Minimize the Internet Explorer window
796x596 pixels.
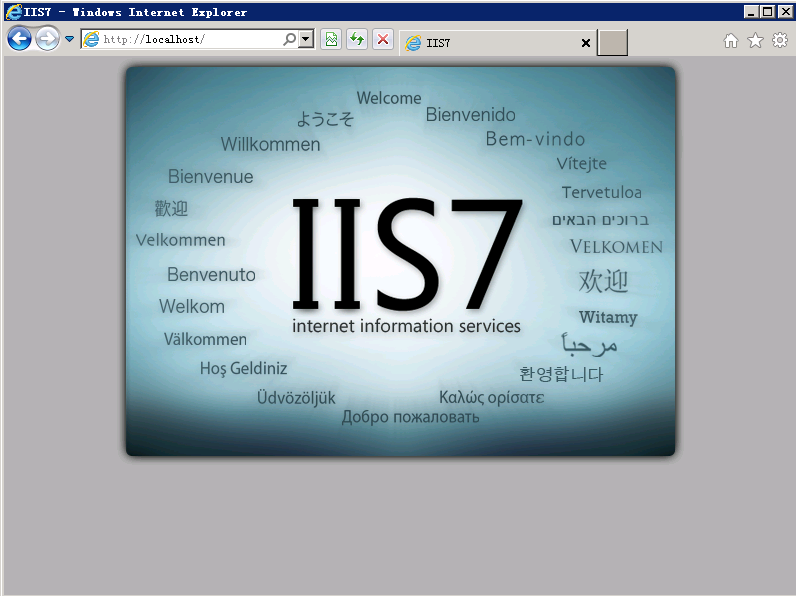751,11
